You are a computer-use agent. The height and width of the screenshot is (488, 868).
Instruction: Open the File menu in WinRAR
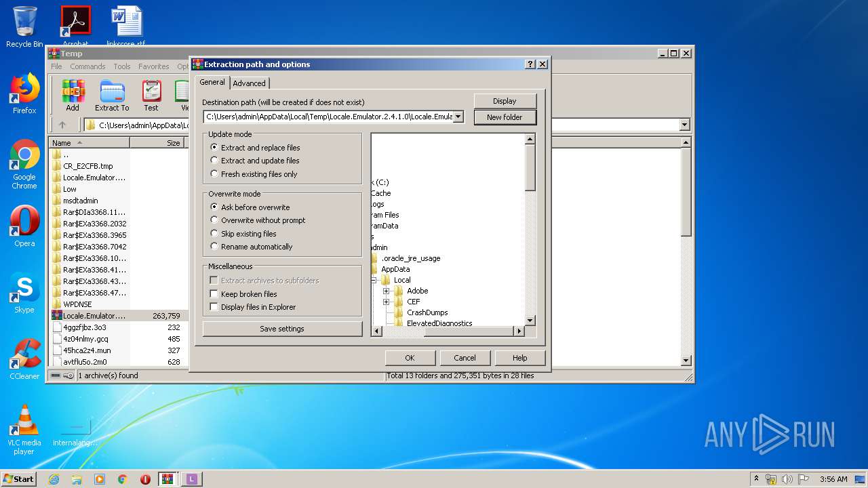tap(56, 66)
